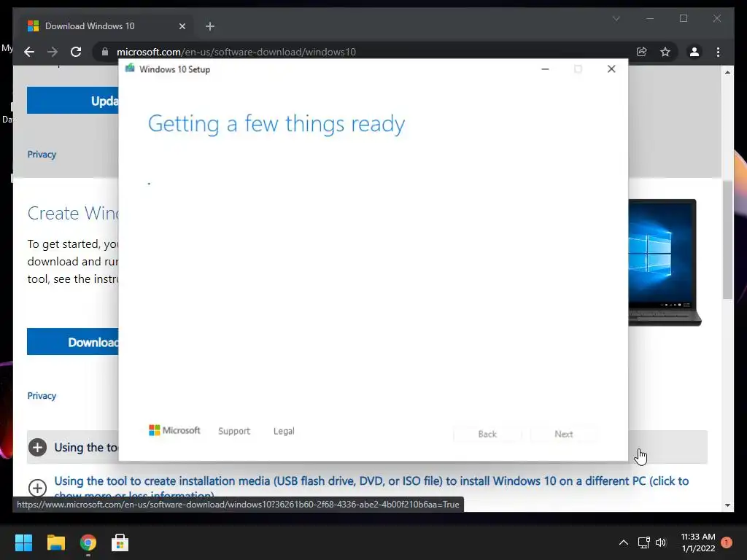Open clock and date panel

(x=698, y=542)
